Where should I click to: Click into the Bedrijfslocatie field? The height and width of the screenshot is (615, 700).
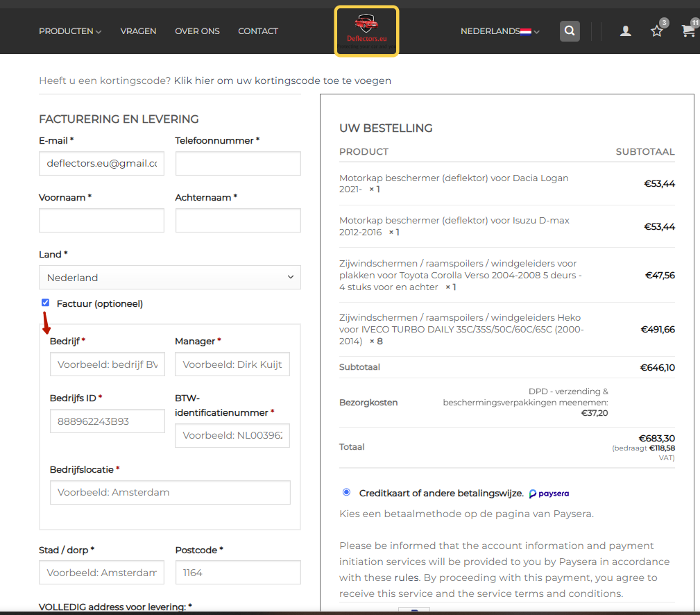[x=170, y=493]
